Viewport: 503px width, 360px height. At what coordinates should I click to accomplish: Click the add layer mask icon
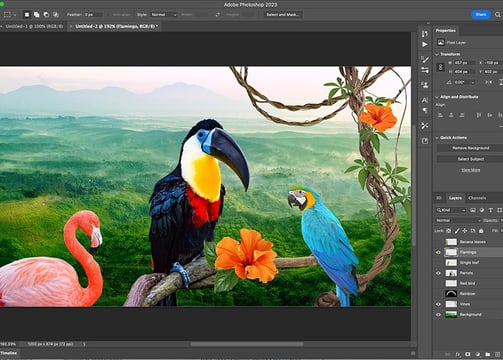(x=468, y=354)
